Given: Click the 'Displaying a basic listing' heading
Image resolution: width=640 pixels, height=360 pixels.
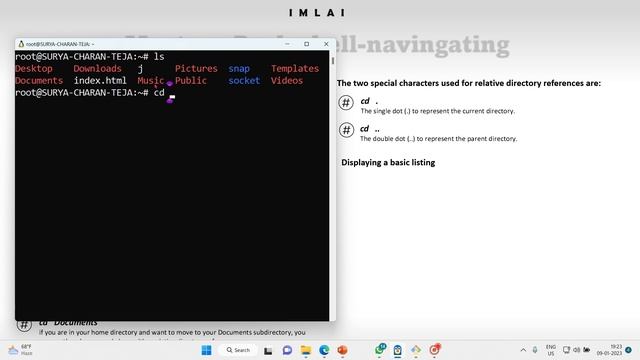Looking at the screenshot, I should (x=388, y=162).
